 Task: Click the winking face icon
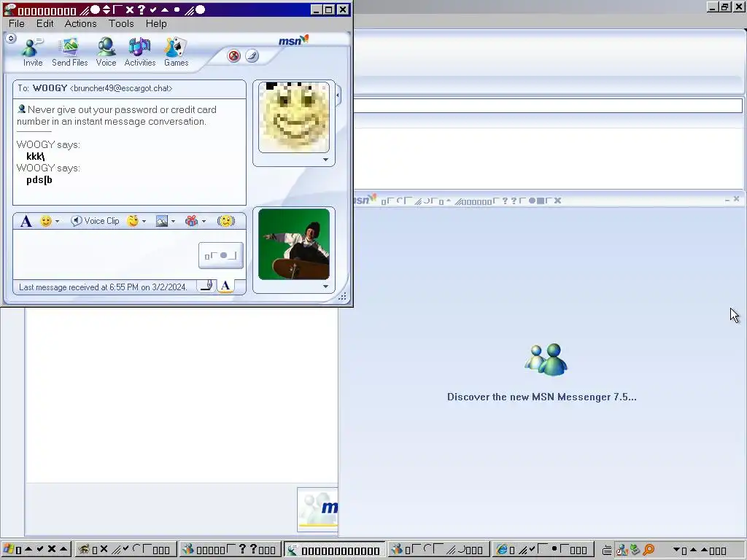(133, 221)
